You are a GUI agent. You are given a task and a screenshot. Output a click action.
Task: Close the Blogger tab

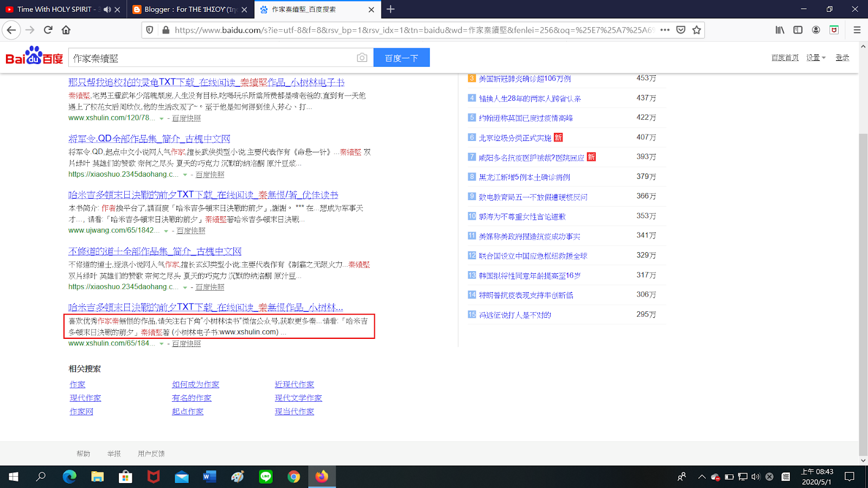(244, 9)
